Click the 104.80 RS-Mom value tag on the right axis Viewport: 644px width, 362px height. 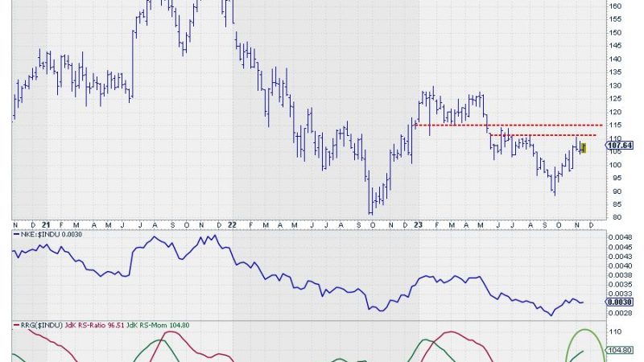coord(621,350)
